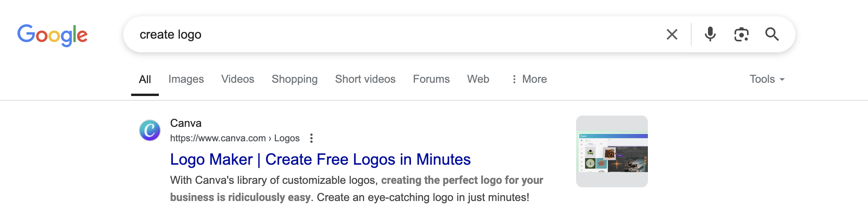Click the Google logo
This screenshot has width=868, height=217.
(52, 35)
